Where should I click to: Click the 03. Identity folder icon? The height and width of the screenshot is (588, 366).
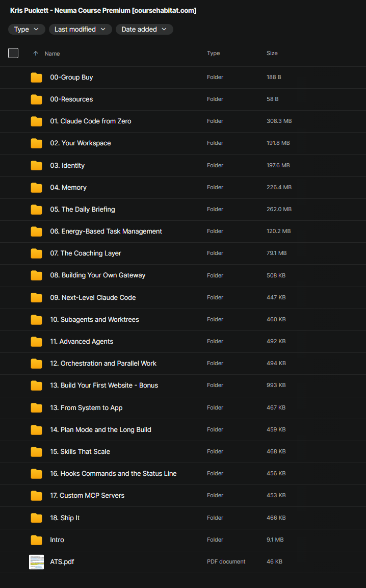tap(36, 165)
